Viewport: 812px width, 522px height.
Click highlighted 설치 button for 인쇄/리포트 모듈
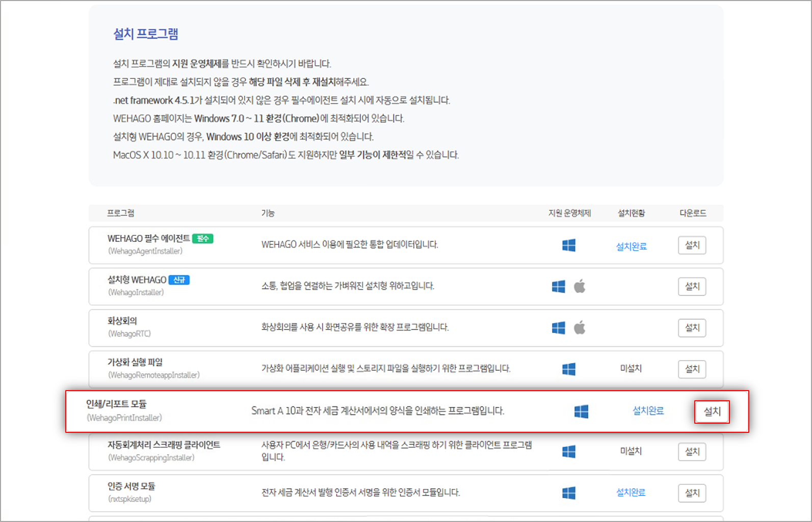pyautogui.click(x=712, y=411)
